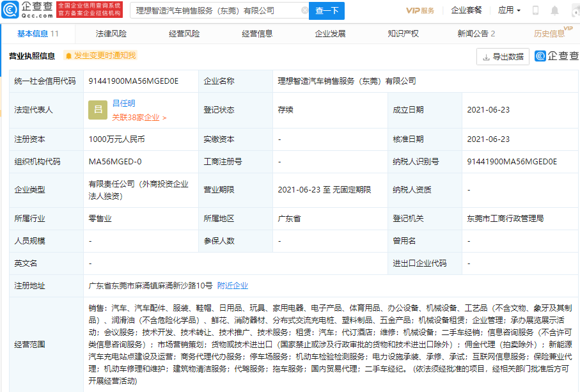Viewport: 580px width, 392px height.
Task: Clear the search box with the x icon
Action: pos(305,10)
